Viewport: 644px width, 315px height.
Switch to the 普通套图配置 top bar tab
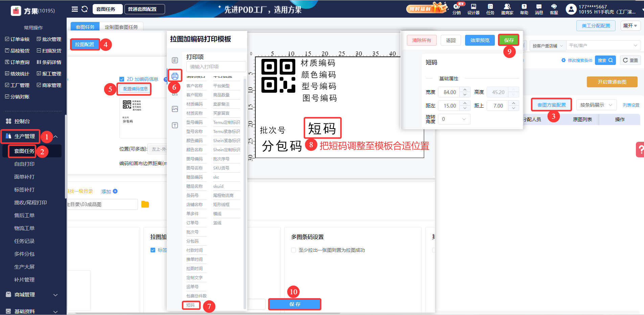pyautogui.click(x=145, y=9)
